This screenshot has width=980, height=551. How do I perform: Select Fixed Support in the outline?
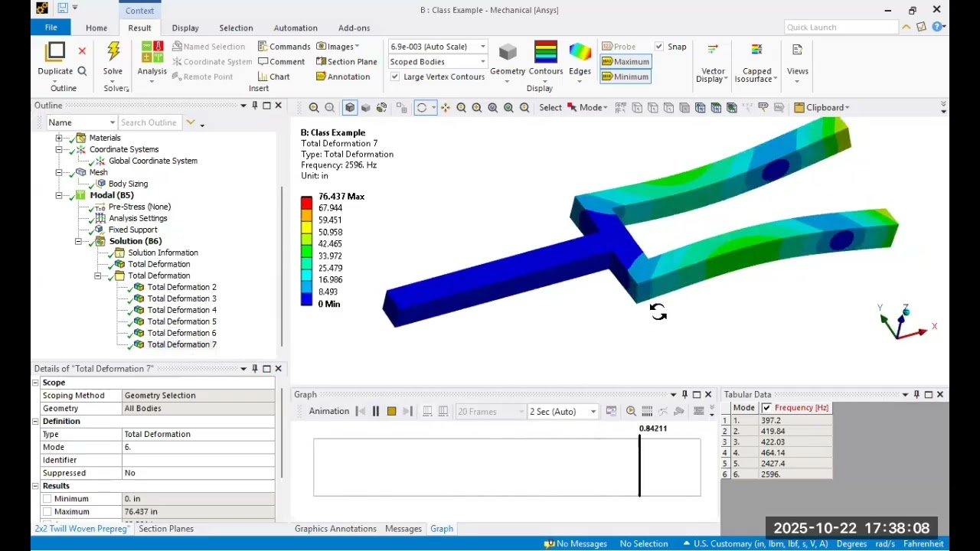pyautogui.click(x=132, y=230)
